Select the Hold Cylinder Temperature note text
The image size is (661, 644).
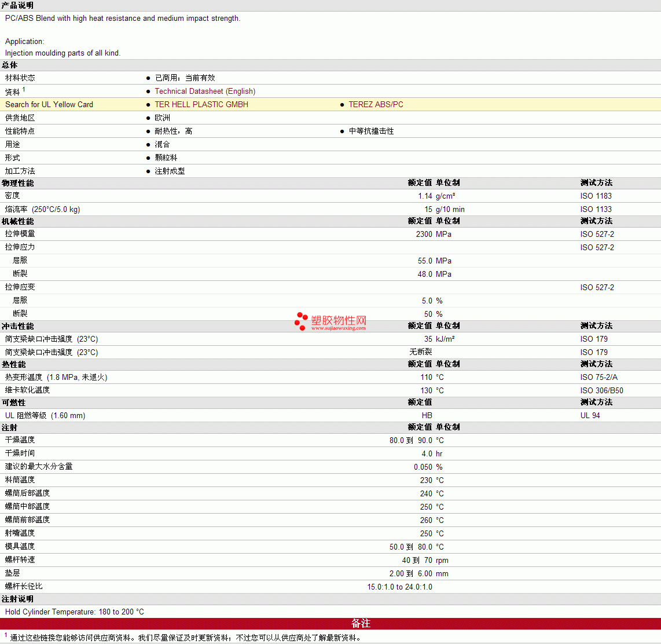click(74, 612)
